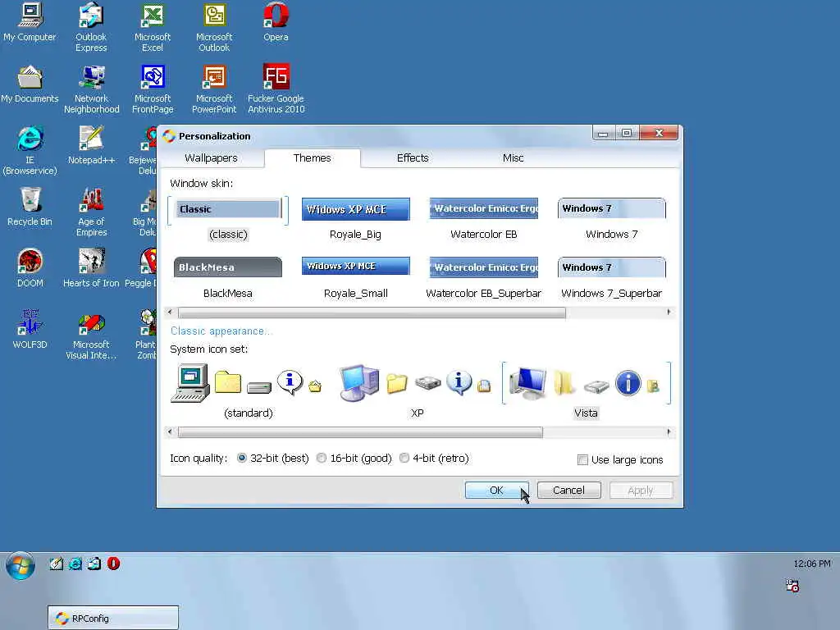Click Outlook Express quick launch icon

[94, 564]
